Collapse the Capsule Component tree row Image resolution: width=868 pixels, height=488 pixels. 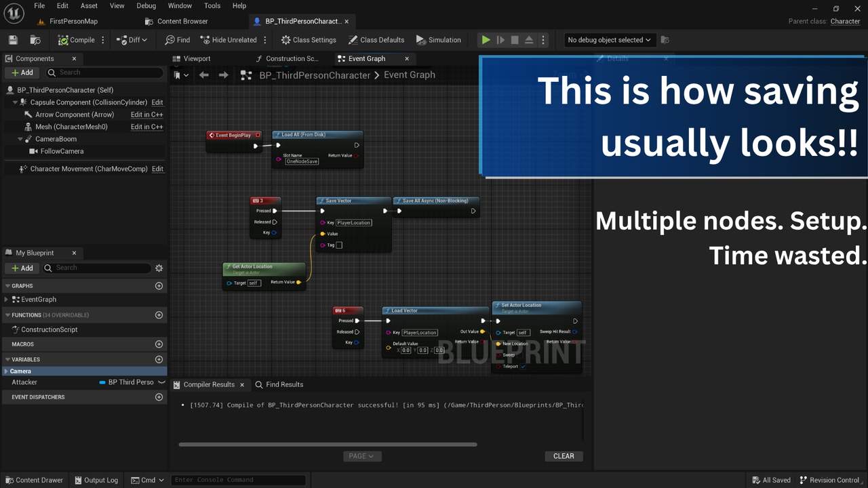coord(16,102)
